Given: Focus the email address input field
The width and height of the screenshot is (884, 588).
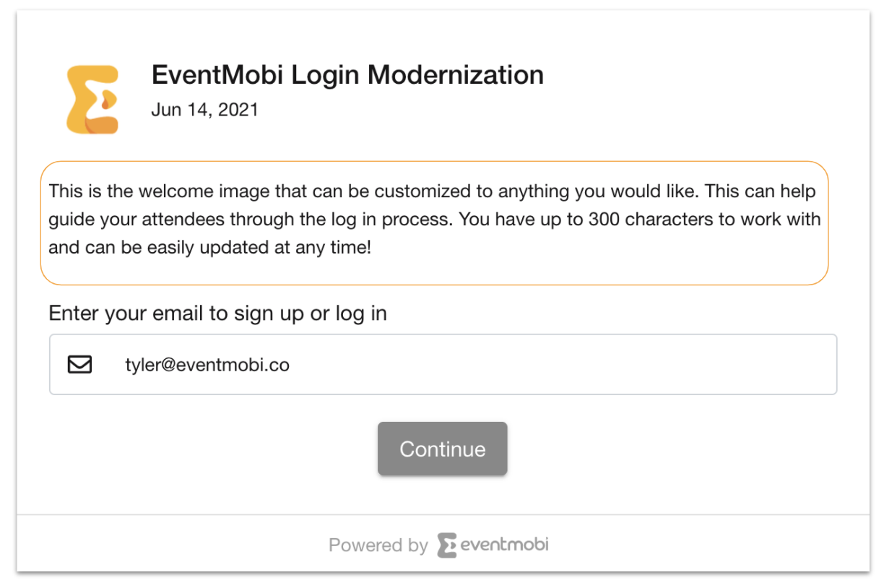Looking at the screenshot, I should [x=443, y=364].
